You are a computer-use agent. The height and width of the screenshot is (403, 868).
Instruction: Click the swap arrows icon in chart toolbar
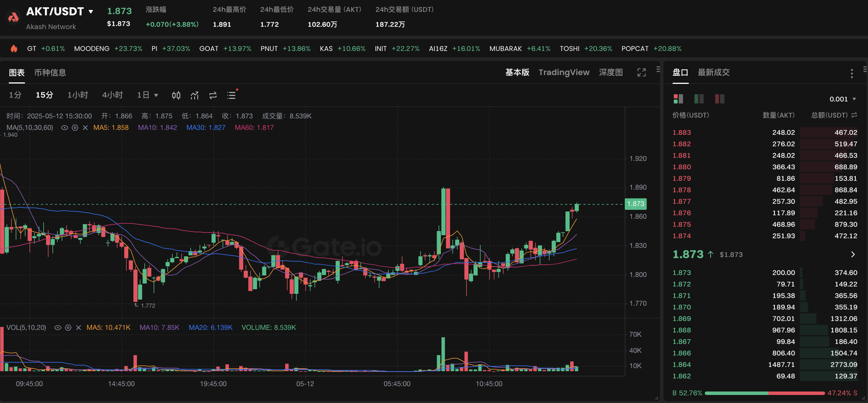(213, 95)
